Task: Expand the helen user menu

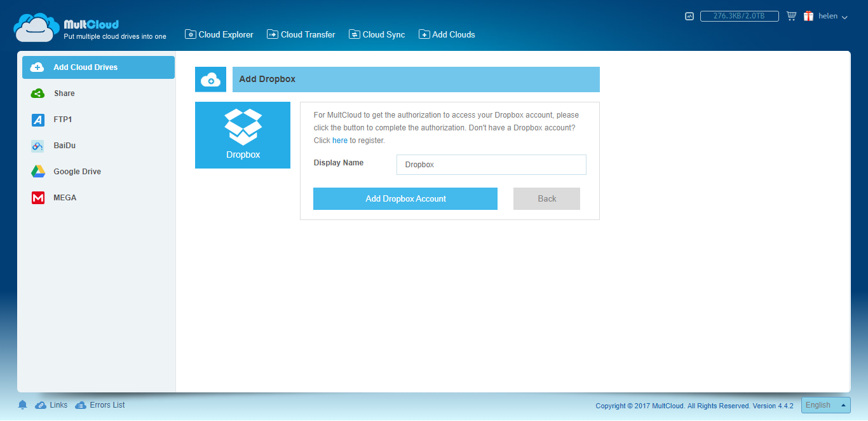Action: tap(833, 17)
